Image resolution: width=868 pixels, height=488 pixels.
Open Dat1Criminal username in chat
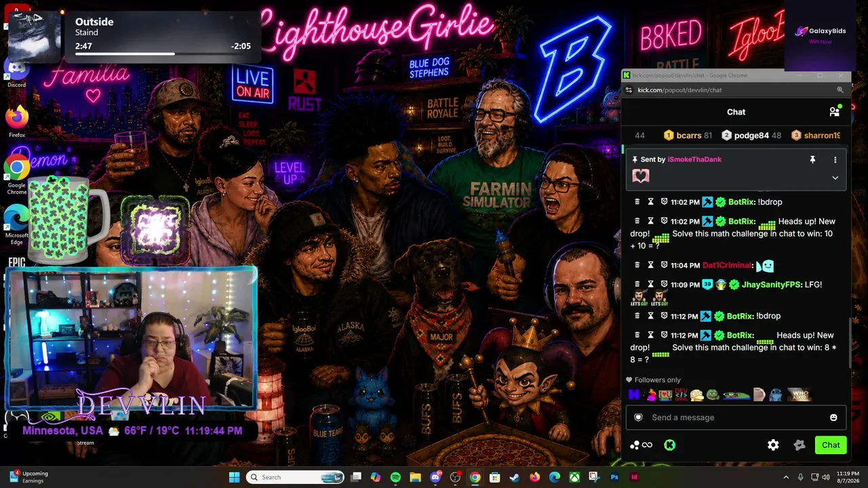[727, 265]
